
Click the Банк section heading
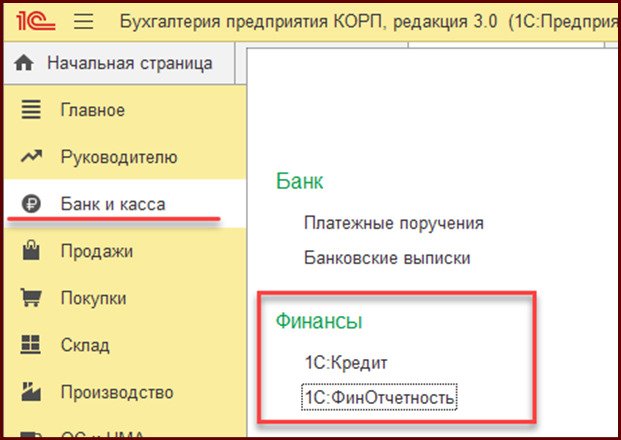point(299,182)
